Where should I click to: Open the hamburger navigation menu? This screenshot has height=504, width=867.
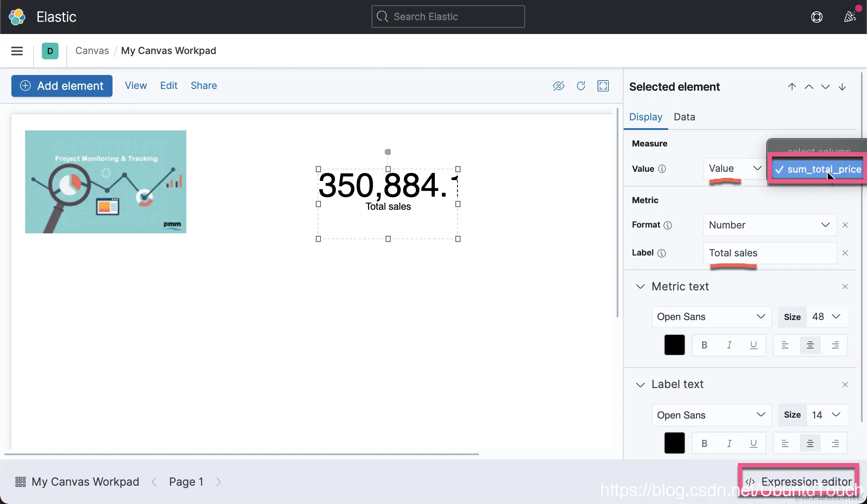[x=17, y=51]
